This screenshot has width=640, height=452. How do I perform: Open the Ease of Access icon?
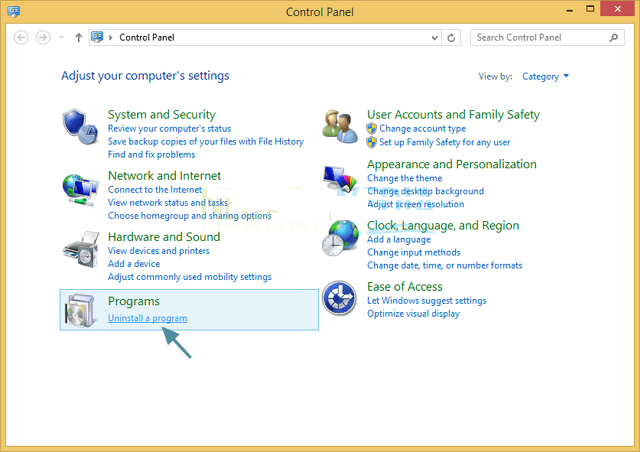click(x=339, y=298)
